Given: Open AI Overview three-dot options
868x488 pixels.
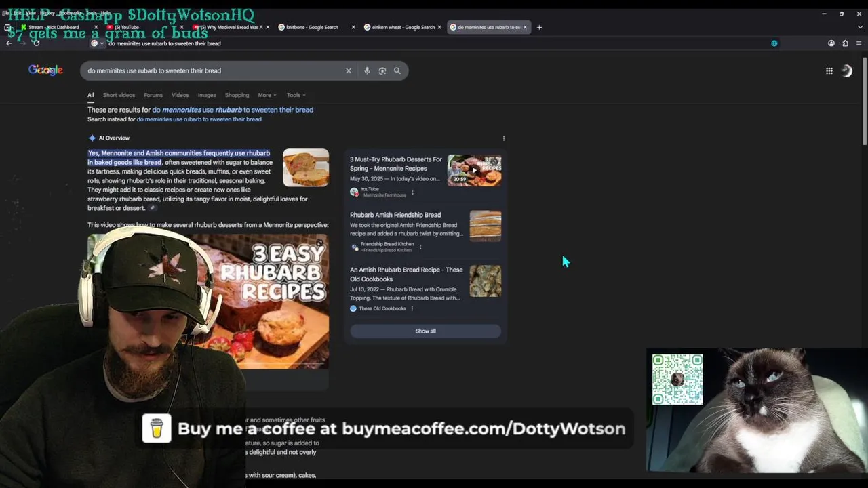Looking at the screenshot, I should (503, 138).
